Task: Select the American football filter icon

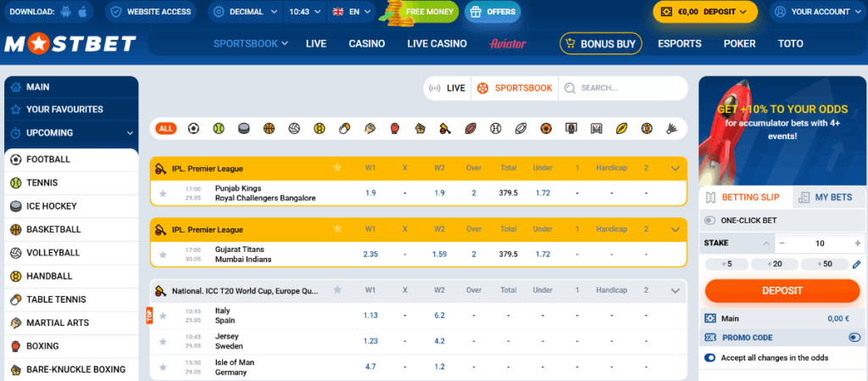Action: (x=470, y=128)
